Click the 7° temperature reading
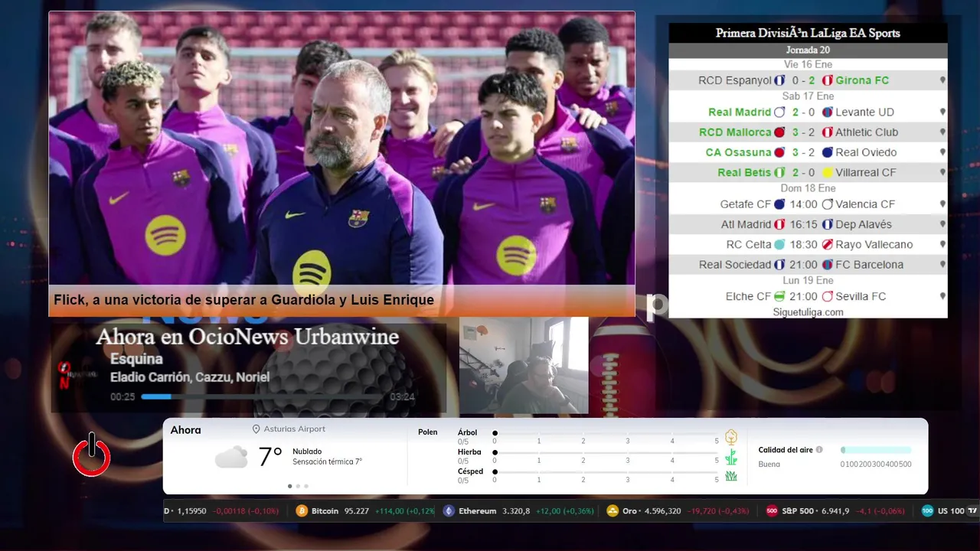The image size is (980, 551). pyautogui.click(x=269, y=457)
